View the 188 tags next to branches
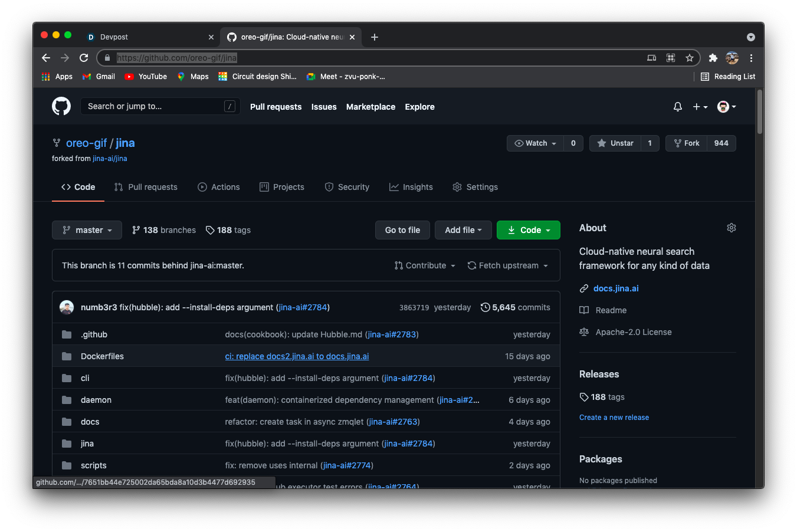This screenshot has height=532, width=797. point(228,230)
